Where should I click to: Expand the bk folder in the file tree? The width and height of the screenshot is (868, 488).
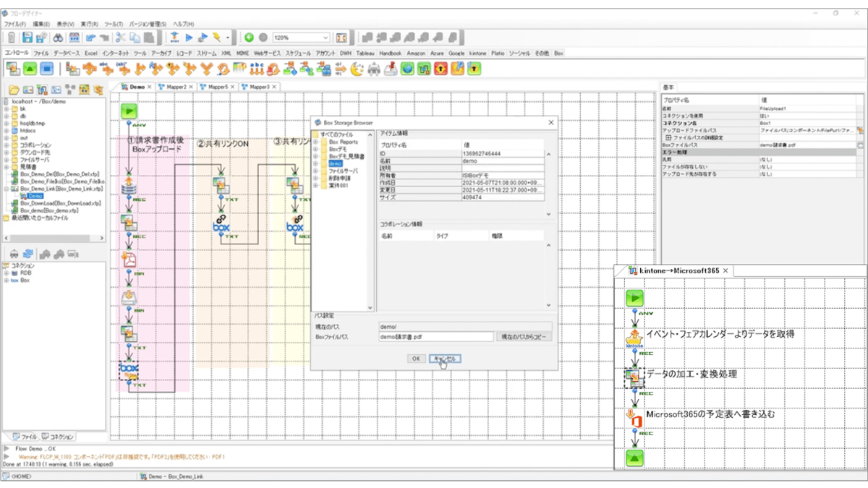[x=7, y=108]
